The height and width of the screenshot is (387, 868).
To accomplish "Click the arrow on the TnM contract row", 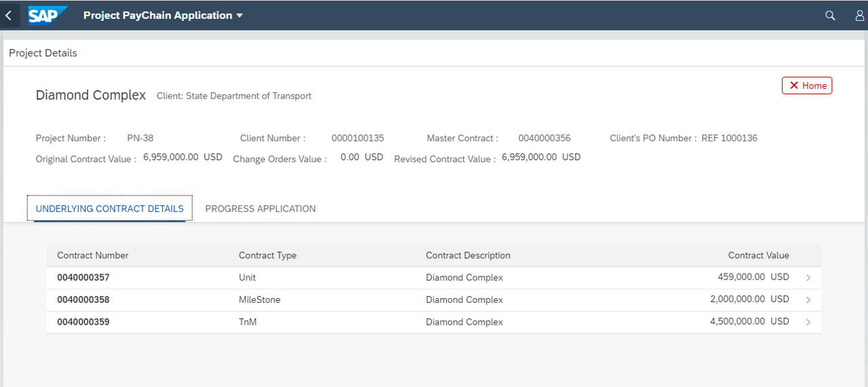I will tap(808, 322).
